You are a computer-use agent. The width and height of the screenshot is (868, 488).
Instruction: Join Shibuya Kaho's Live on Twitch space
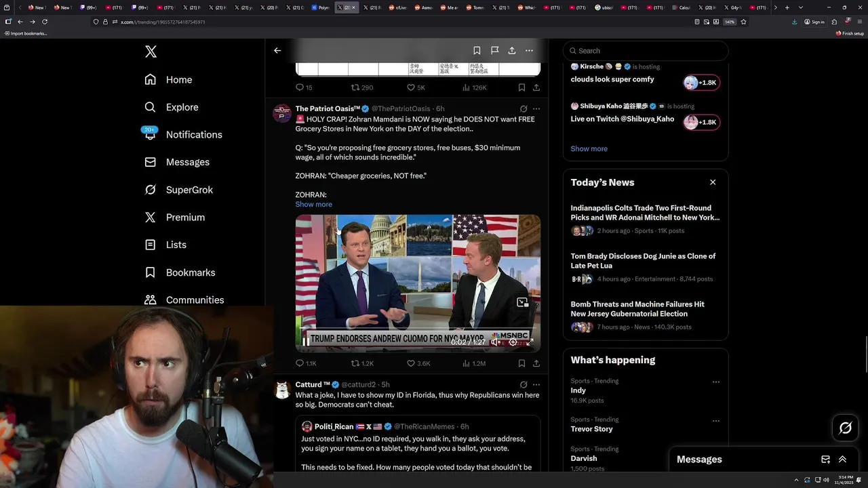[x=701, y=122]
